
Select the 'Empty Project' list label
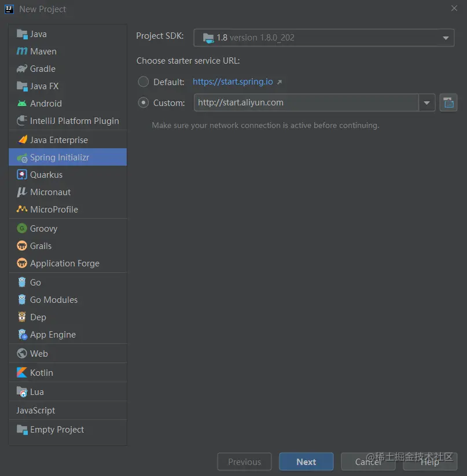pyautogui.click(x=57, y=430)
